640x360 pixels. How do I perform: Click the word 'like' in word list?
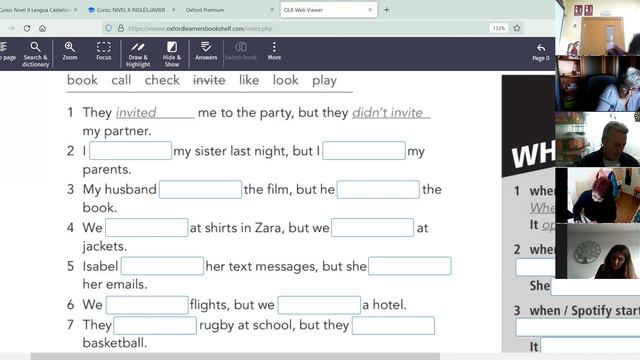pos(249,80)
